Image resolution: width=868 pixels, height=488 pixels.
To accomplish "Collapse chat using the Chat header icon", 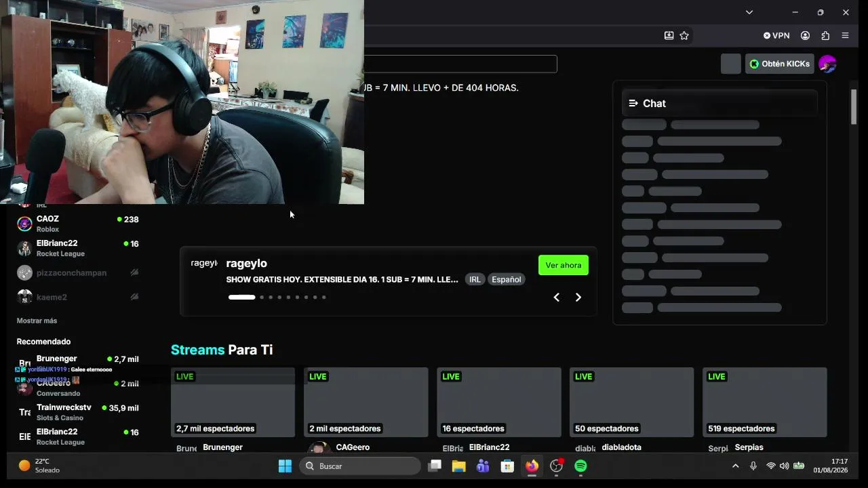I will pos(633,103).
